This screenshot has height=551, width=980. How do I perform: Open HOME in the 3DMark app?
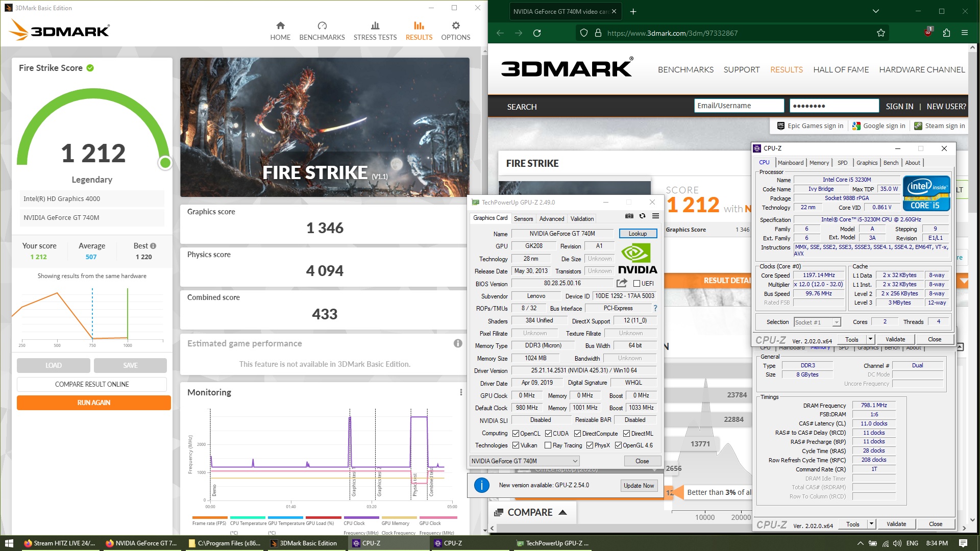point(280,31)
